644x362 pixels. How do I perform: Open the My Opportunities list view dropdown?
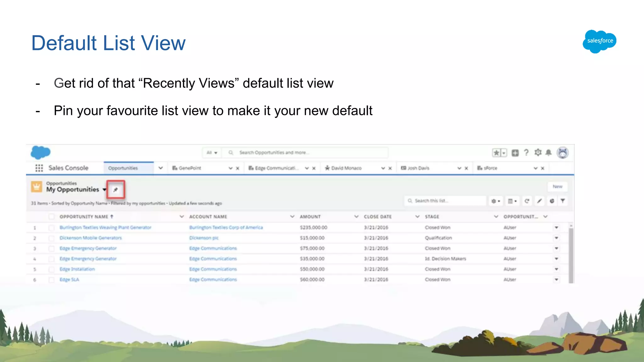(104, 189)
